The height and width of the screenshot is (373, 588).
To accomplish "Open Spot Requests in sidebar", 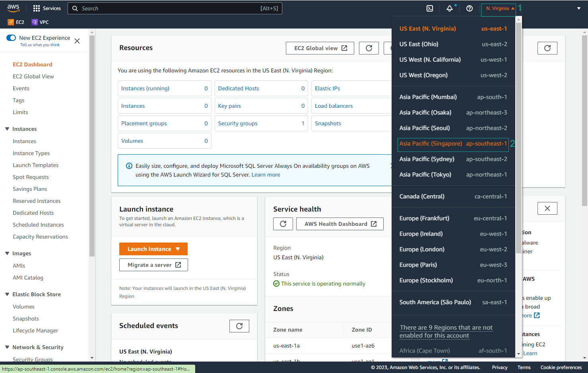I will pyautogui.click(x=31, y=177).
